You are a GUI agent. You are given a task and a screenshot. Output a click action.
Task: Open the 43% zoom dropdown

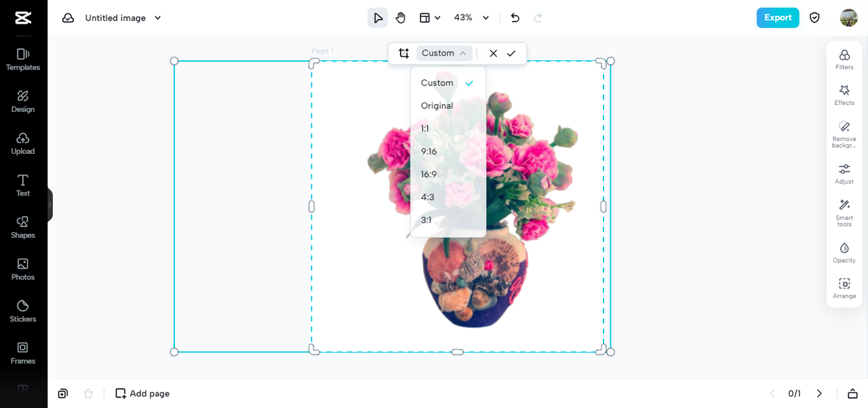coord(471,18)
